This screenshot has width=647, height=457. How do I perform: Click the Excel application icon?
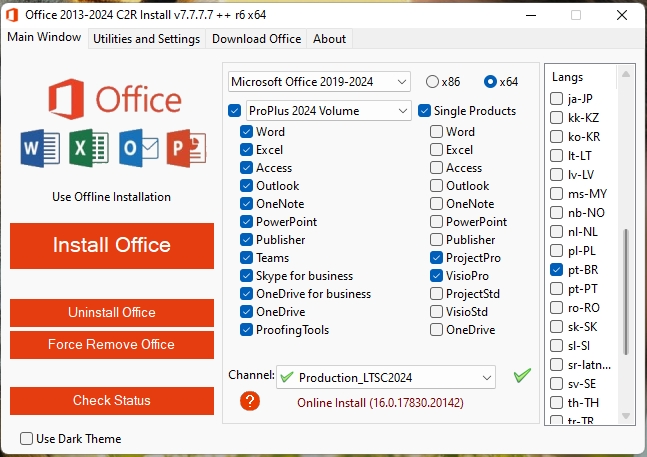tap(89, 148)
